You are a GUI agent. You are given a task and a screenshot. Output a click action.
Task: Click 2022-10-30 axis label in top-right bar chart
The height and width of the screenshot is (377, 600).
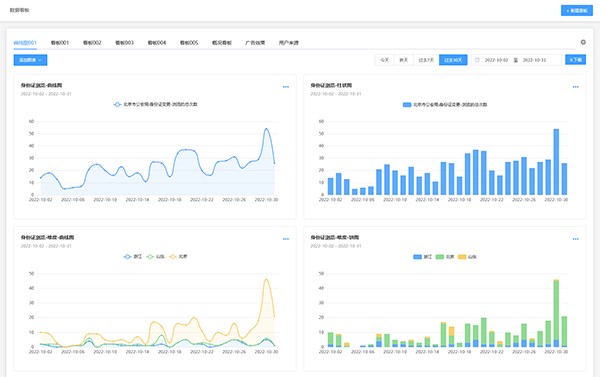pos(556,200)
